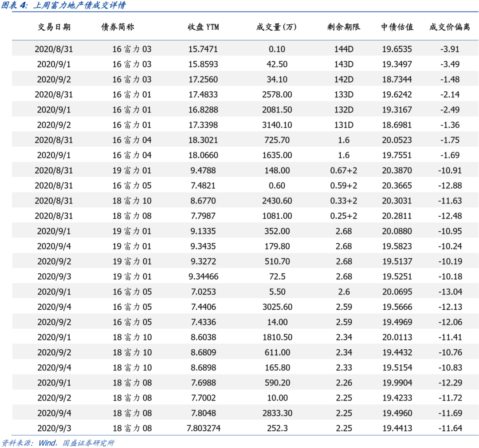Image resolution: width=479 pixels, height=448 pixels.
Task: Click volume cell 611.00
Action: click(277, 352)
